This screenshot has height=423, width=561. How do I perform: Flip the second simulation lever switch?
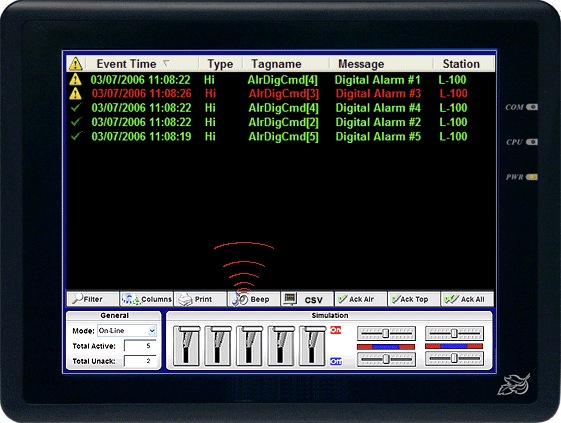tap(218, 346)
